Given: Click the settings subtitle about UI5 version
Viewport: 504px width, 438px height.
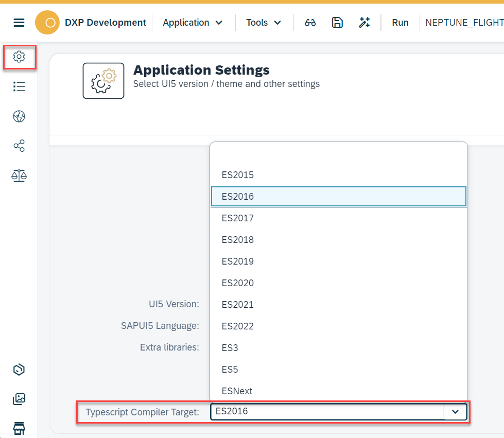Looking at the screenshot, I should click(227, 84).
